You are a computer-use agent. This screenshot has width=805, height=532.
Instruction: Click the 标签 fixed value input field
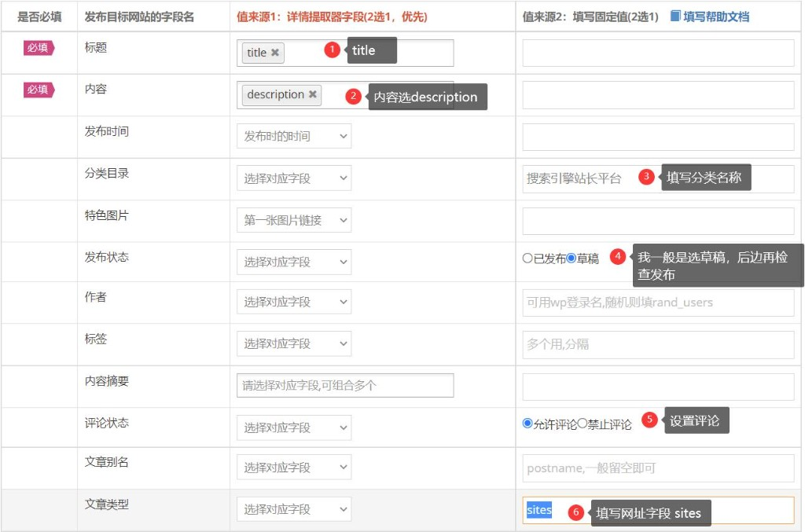coord(658,344)
